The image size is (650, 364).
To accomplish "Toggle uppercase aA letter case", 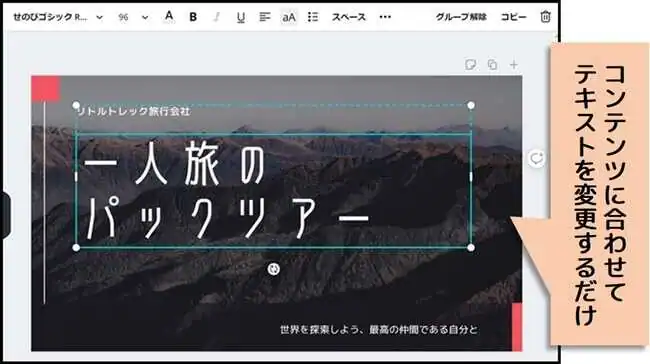I will pyautogui.click(x=289, y=17).
